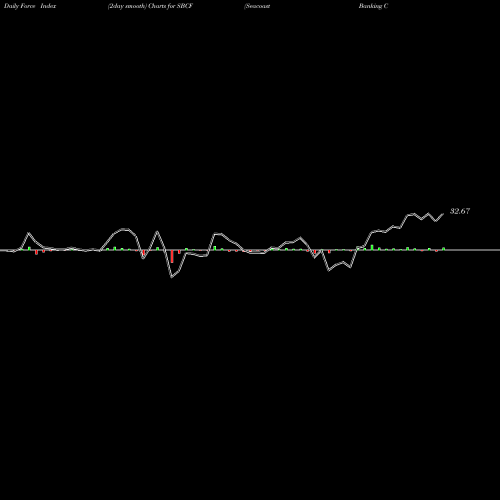Click the 'Banking C' header text
This screenshot has width=500, height=500.
point(373,6)
